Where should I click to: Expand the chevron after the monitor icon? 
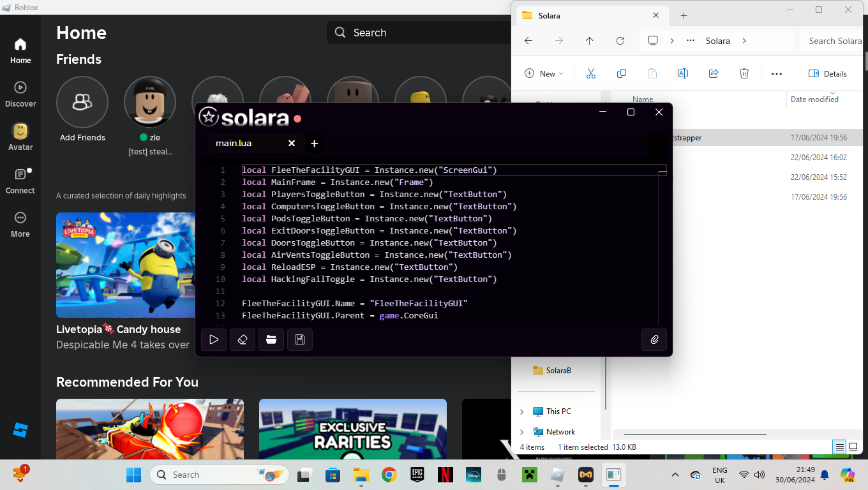672,41
